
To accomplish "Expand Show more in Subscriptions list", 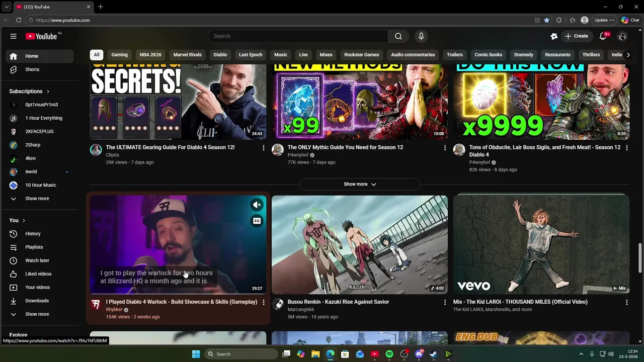I will (x=40, y=199).
